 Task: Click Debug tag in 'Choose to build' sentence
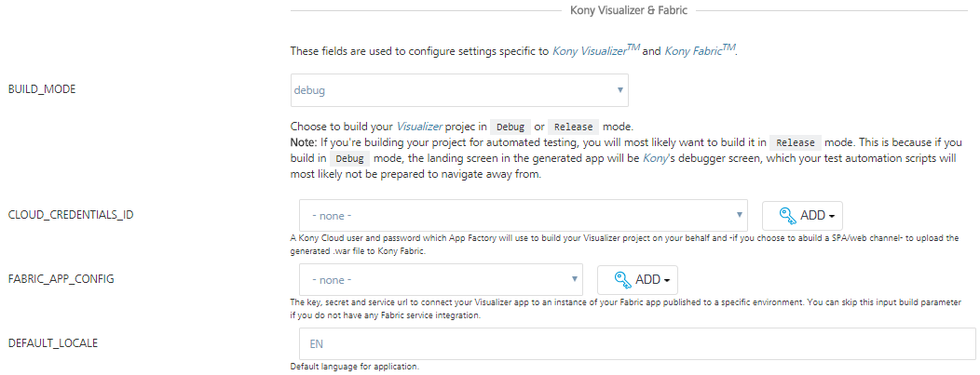510,127
